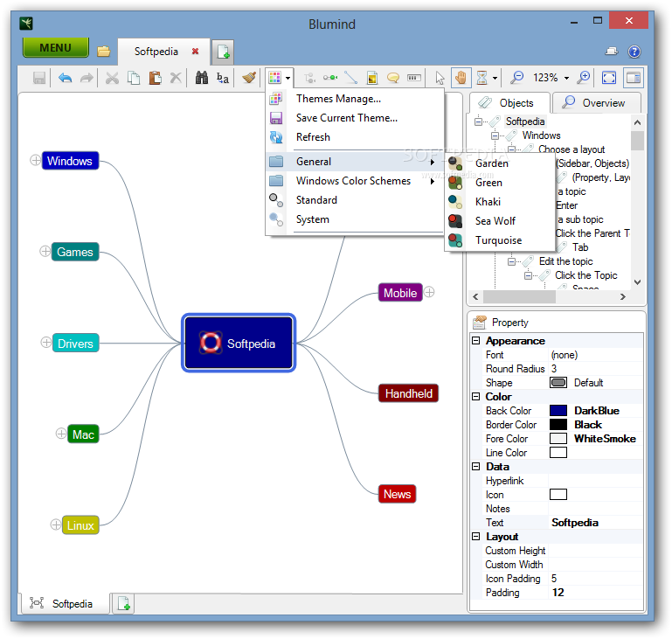
Task: Click the format painter brush icon
Action: (248, 78)
